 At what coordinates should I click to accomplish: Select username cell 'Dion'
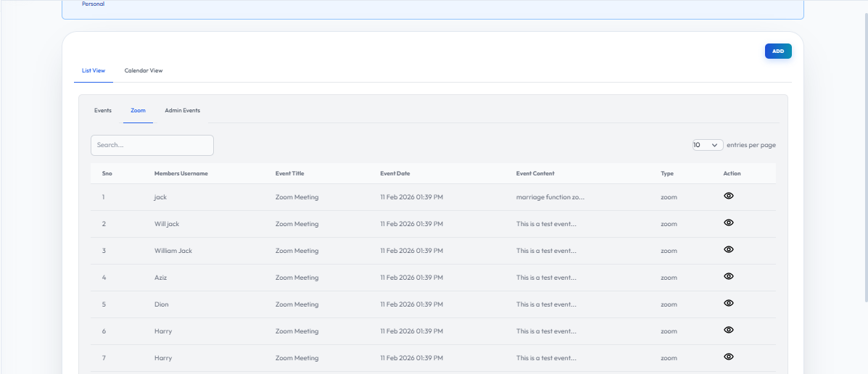(x=162, y=304)
